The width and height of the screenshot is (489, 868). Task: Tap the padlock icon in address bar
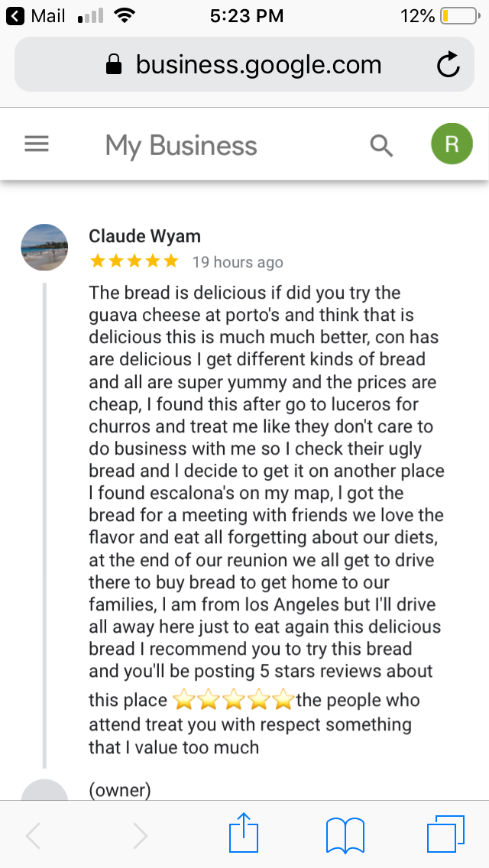coord(114,65)
